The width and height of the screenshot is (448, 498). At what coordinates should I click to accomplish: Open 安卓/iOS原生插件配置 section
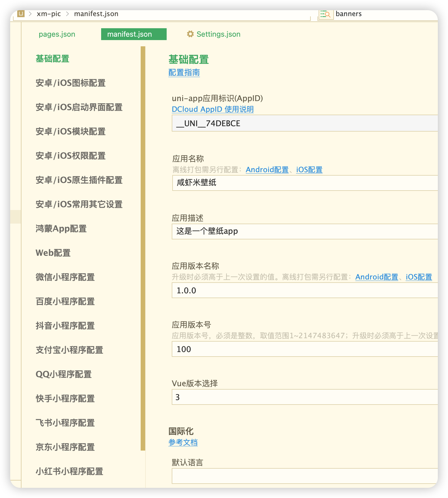[79, 180]
